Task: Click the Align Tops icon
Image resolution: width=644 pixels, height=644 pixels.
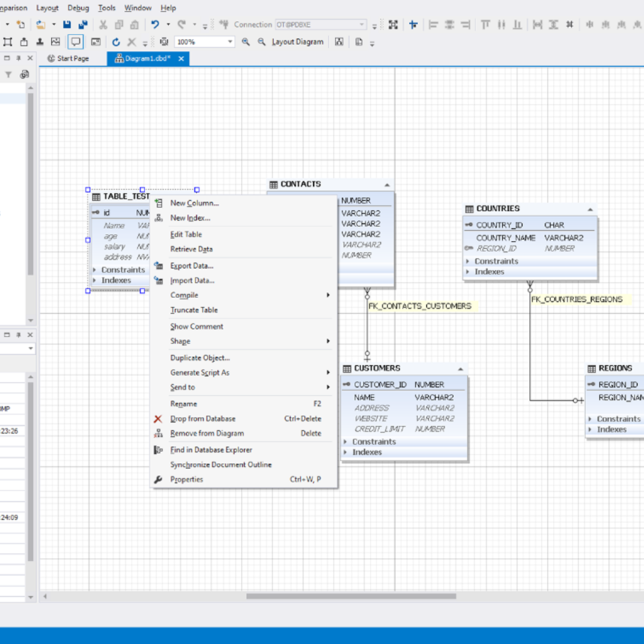Action: (x=485, y=25)
